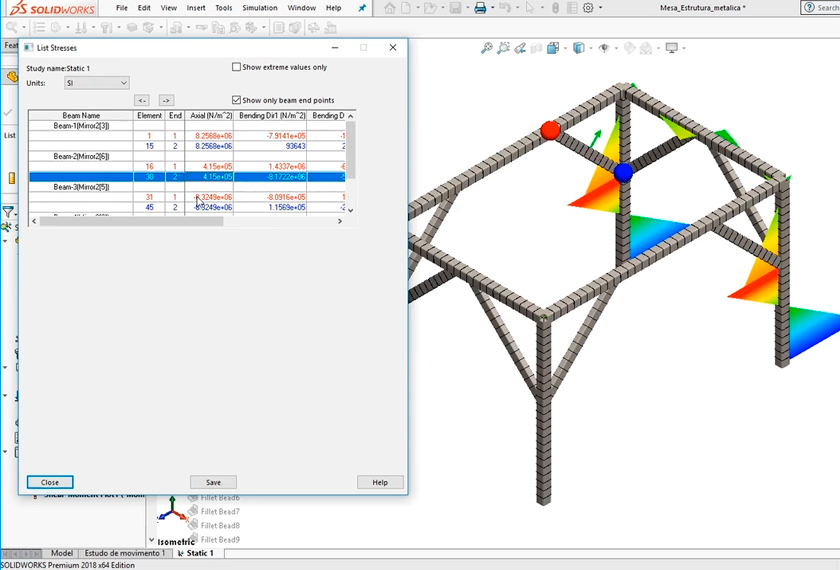840x570 pixels.
Task: Click the Close button at dialog bottom
Action: (50, 482)
